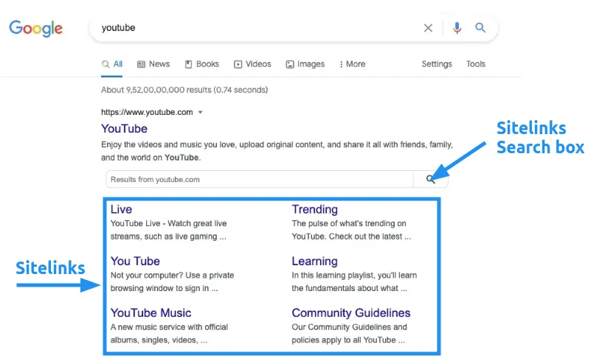Open Tools
This screenshot has width=602, height=364.
[476, 64]
